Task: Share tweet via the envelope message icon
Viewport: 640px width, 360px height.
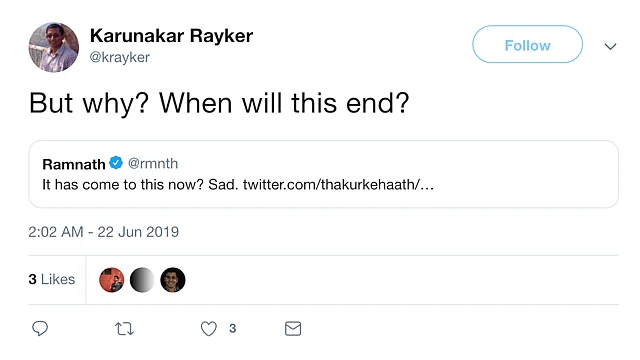Action: [x=293, y=329]
